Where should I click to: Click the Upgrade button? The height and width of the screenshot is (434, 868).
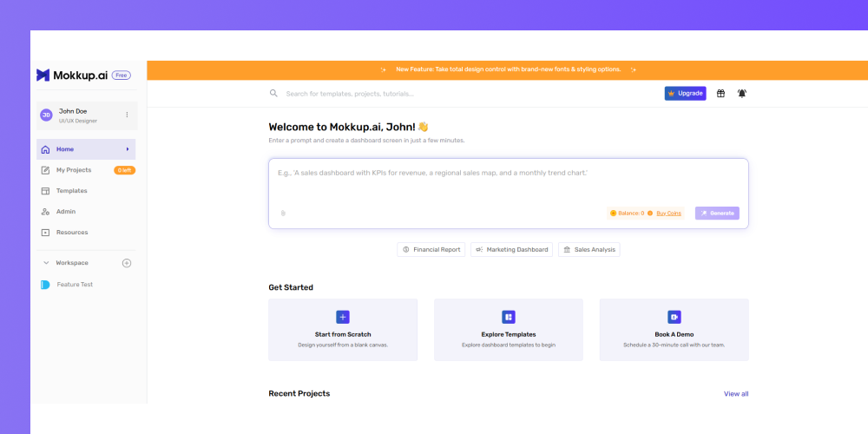(x=686, y=94)
